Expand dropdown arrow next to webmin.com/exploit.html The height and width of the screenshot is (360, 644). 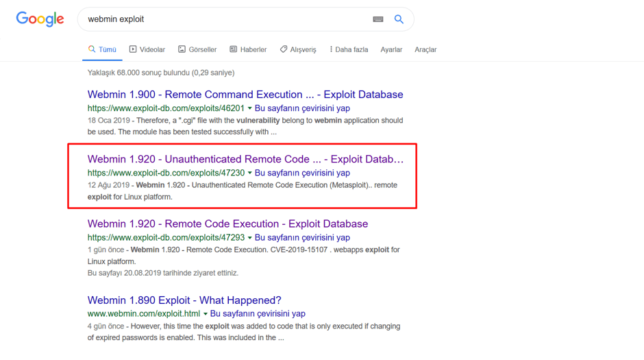pos(205,313)
